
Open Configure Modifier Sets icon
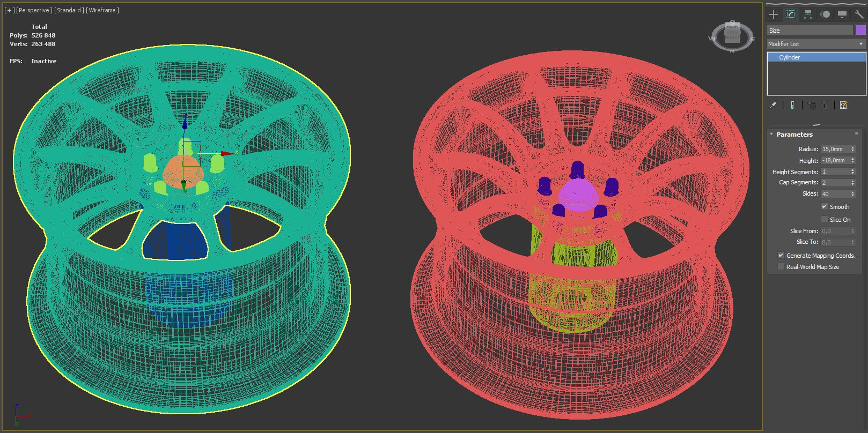(x=843, y=105)
